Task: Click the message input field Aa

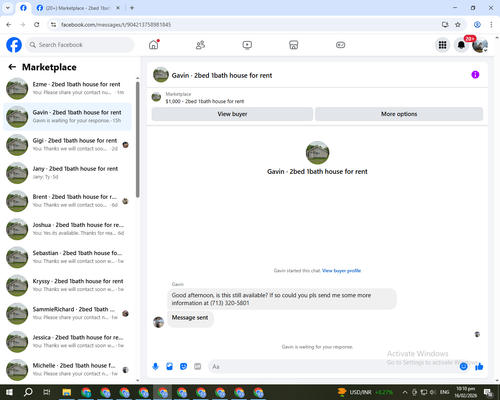Action: [x=333, y=367]
